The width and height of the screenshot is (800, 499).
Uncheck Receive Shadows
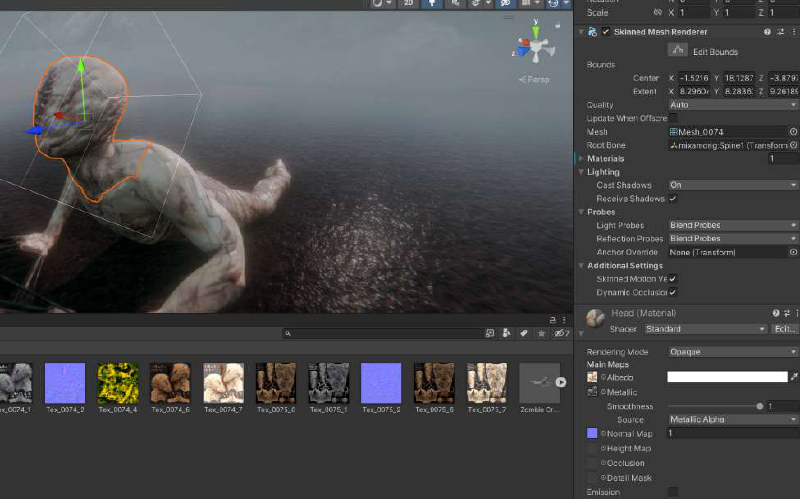(673, 199)
